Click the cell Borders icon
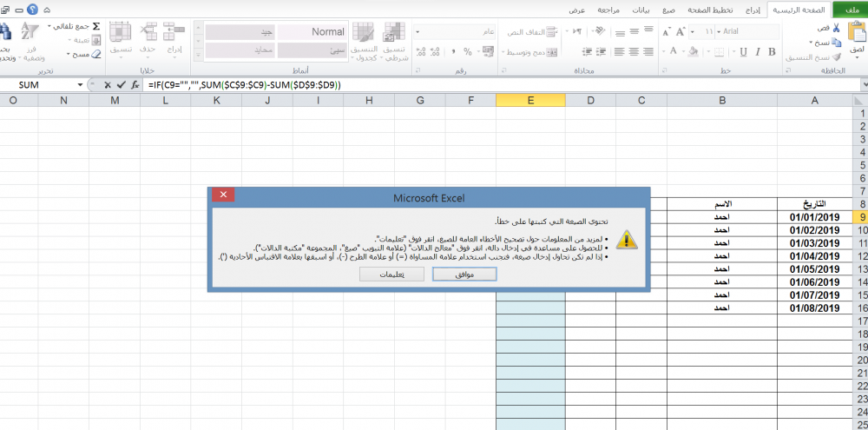868x430 pixels. point(719,51)
